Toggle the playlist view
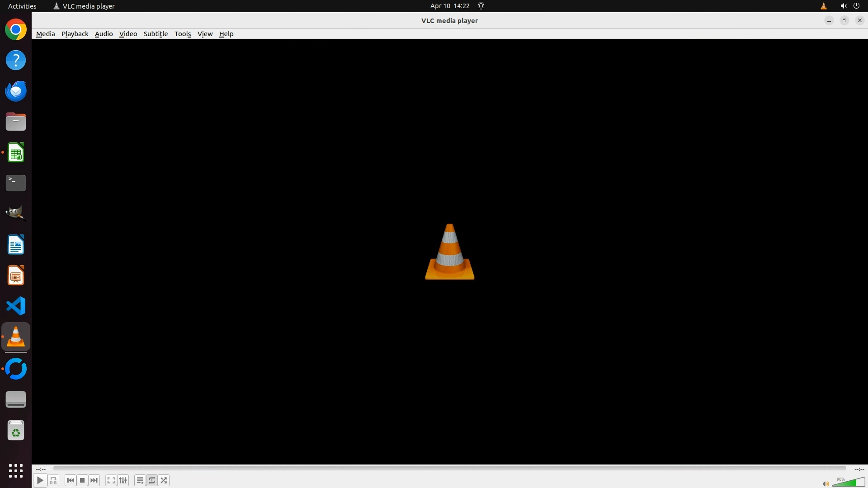This screenshot has height=488, width=868. coord(140,480)
